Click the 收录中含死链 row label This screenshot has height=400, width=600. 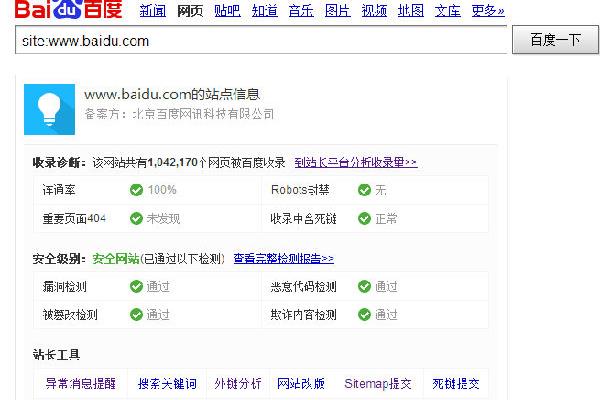tap(303, 219)
